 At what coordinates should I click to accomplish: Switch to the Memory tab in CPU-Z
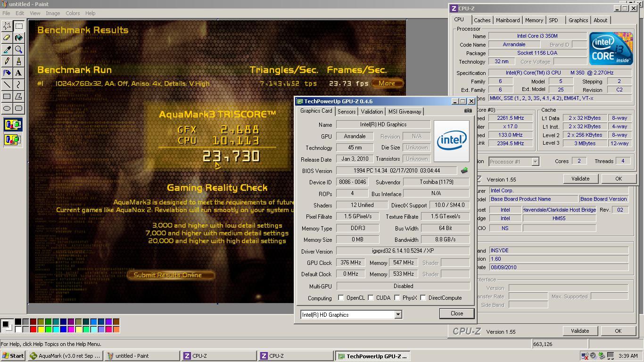point(534,20)
